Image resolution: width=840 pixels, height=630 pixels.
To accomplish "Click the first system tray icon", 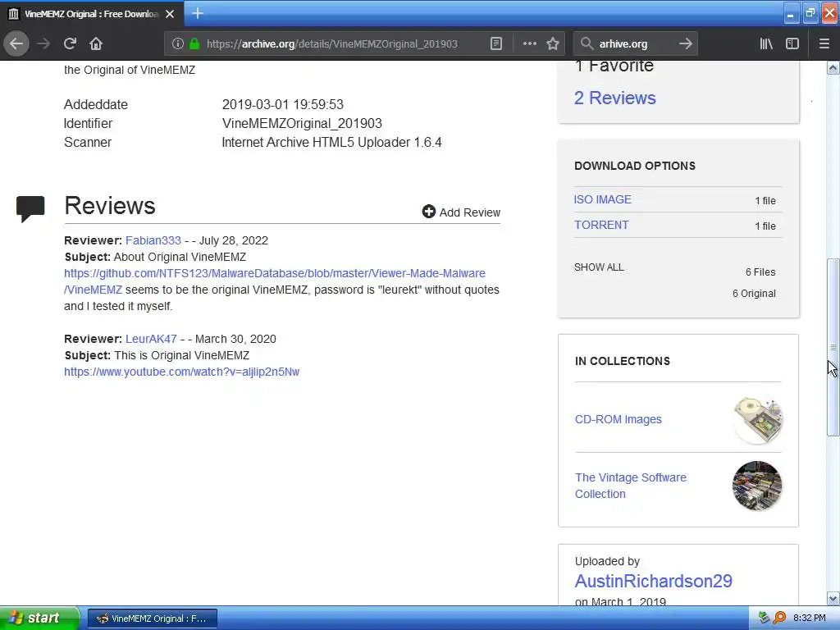I will point(764,618).
